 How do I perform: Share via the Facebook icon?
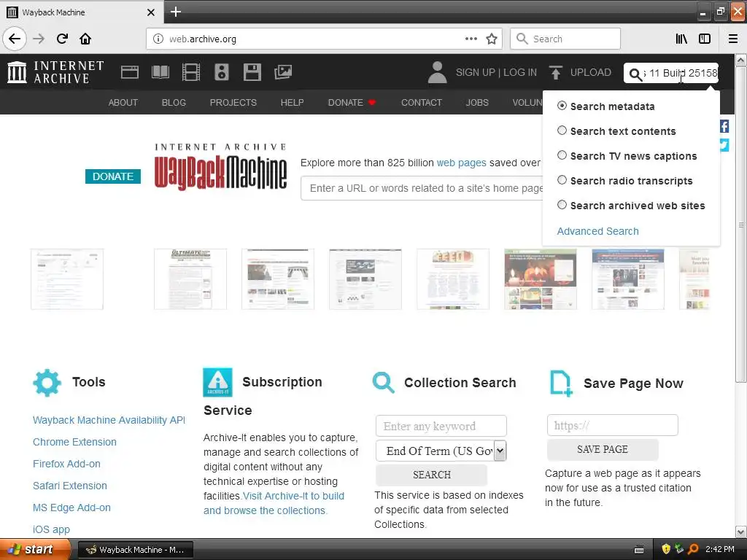[724, 126]
